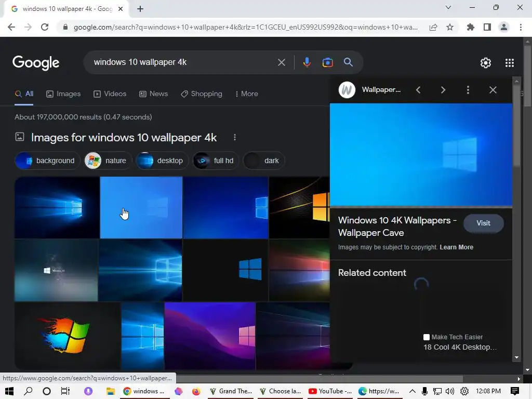Filter images by desktop chip
Viewport: 532px width, 399px height.
coord(162,161)
